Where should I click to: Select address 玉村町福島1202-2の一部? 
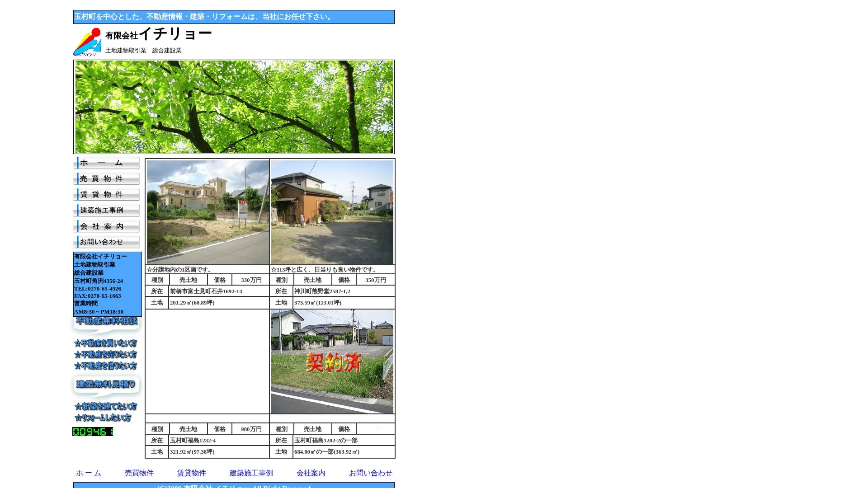pos(326,441)
